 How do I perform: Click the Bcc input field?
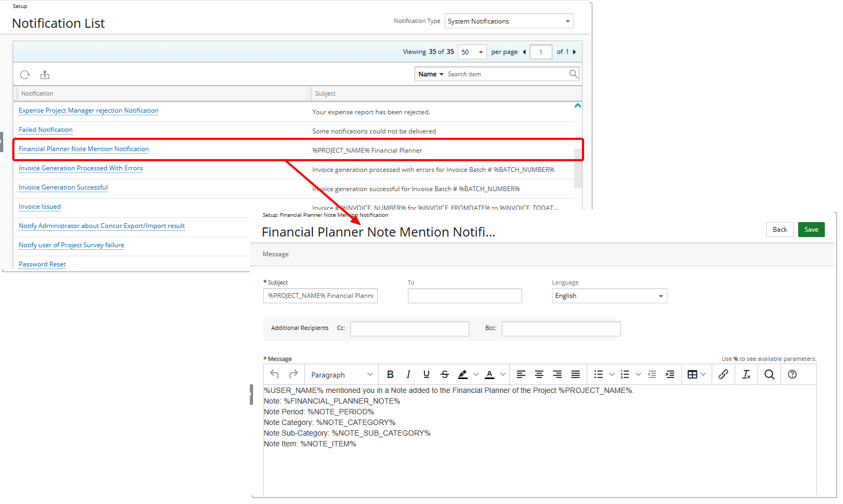[x=561, y=329]
